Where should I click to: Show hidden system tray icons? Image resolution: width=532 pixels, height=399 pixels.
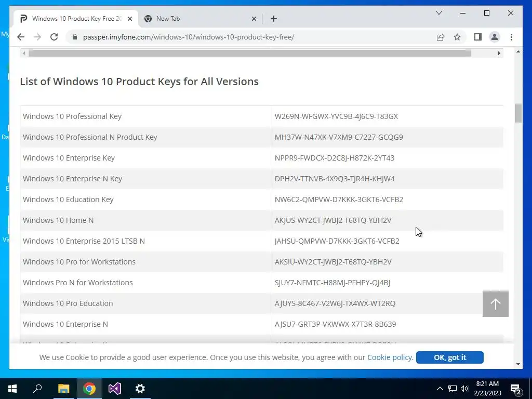(440, 389)
